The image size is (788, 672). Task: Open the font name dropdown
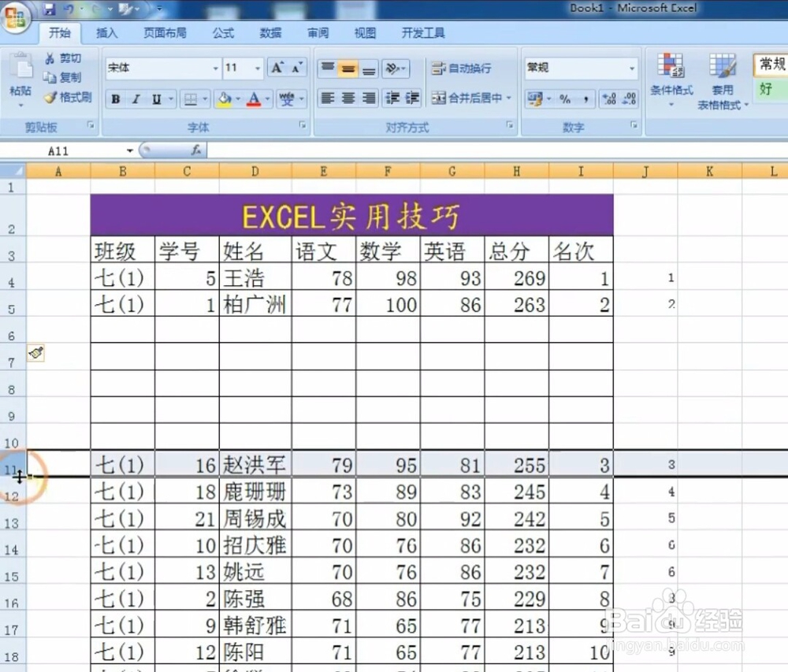[217, 69]
